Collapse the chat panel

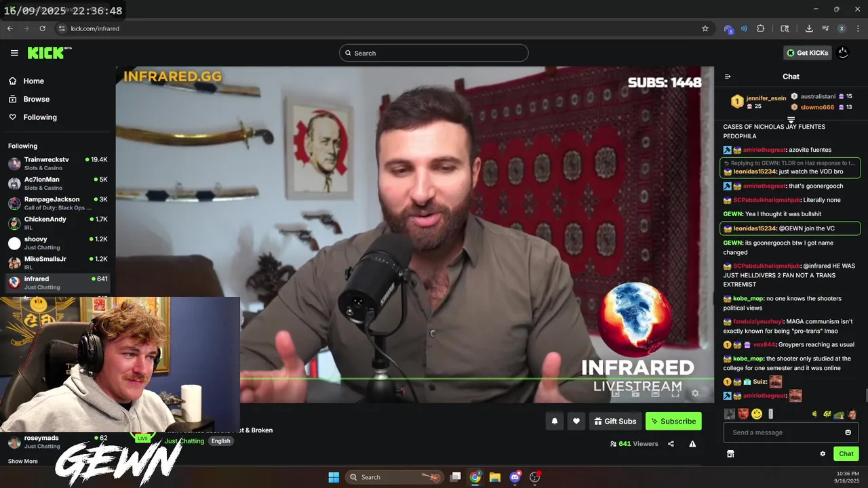(728, 77)
